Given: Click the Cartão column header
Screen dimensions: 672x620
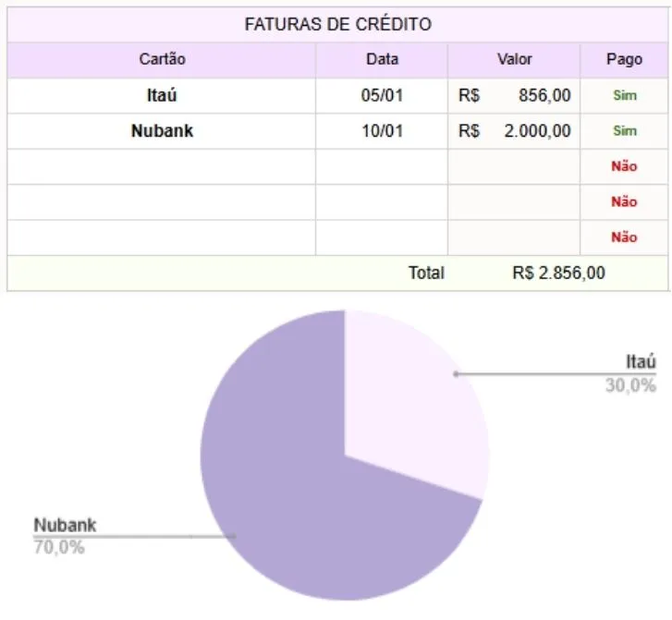Looking at the screenshot, I should point(162,60).
